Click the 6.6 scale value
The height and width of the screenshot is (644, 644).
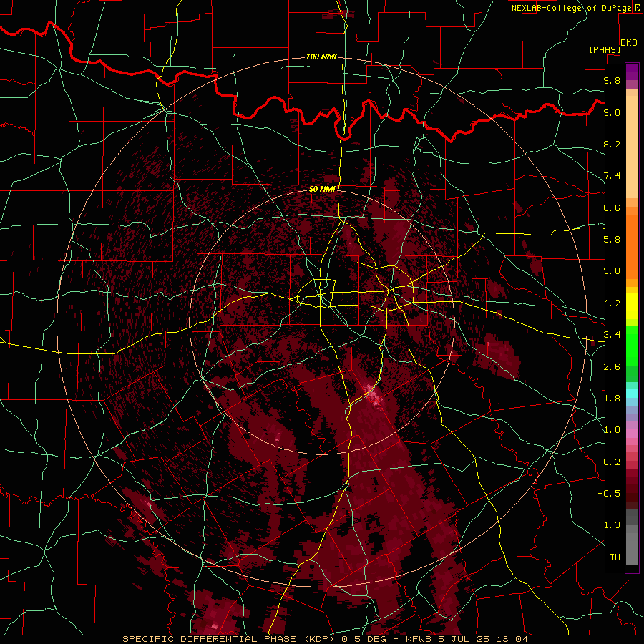[612, 208]
